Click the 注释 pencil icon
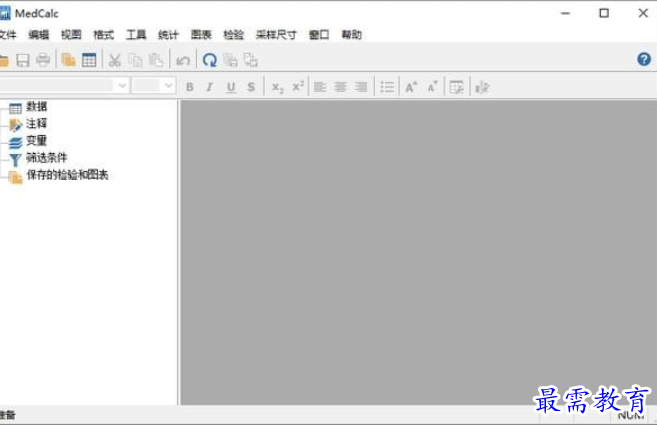Screen dimensions: 657x432 pyautogui.click(x=16, y=125)
